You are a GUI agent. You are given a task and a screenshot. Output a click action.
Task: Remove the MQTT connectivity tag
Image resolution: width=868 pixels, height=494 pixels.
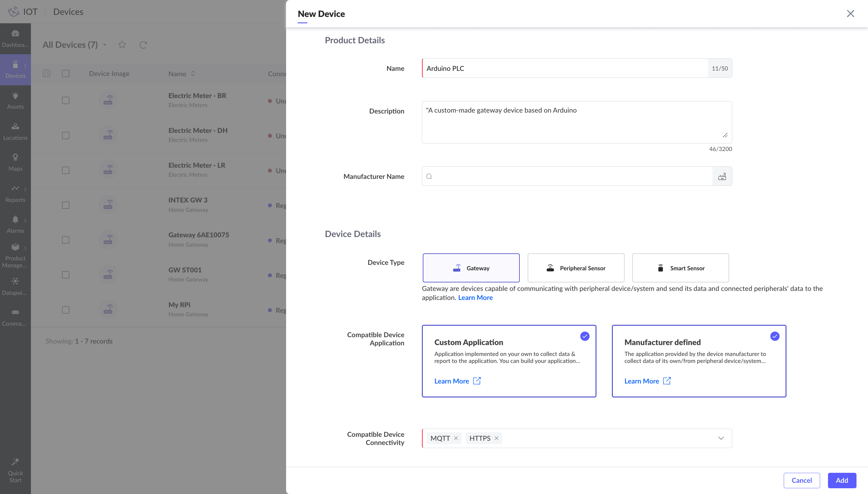coord(456,438)
